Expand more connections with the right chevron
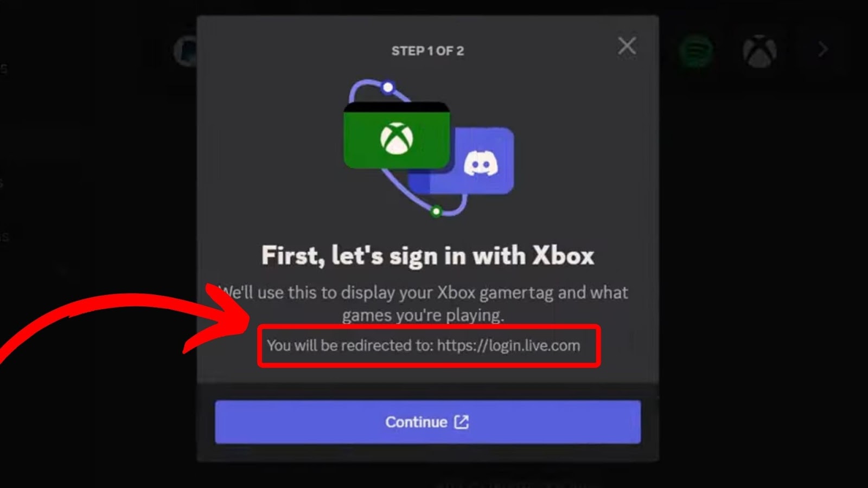868x488 pixels. coord(823,49)
